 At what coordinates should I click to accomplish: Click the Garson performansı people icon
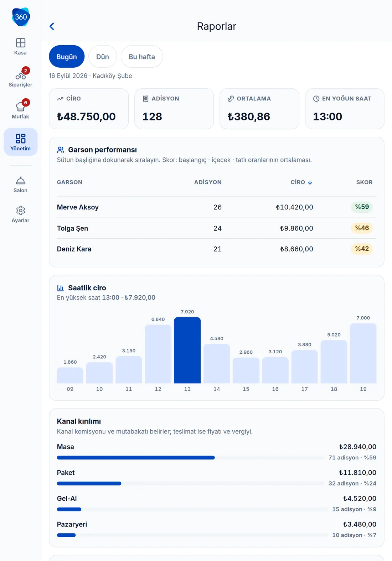(61, 150)
